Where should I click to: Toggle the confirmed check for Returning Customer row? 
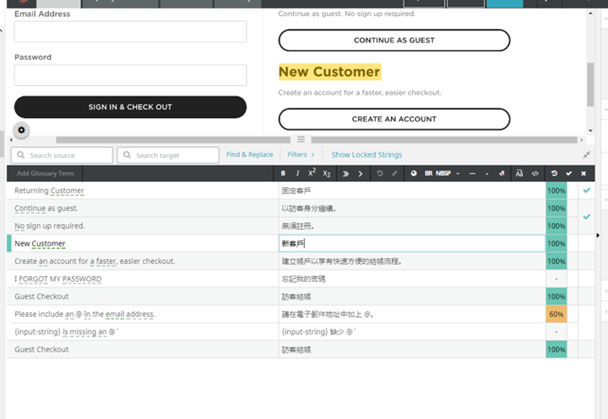(x=586, y=190)
